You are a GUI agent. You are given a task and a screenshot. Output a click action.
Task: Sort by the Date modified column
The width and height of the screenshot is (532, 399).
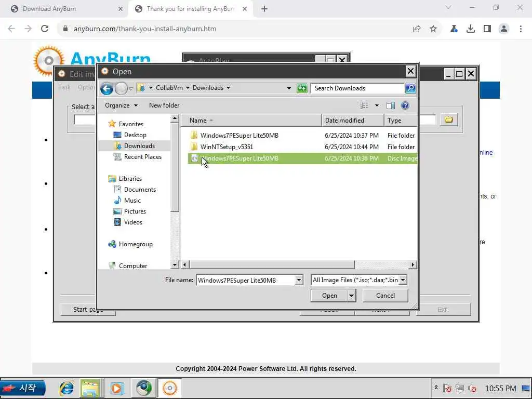click(x=353, y=121)
